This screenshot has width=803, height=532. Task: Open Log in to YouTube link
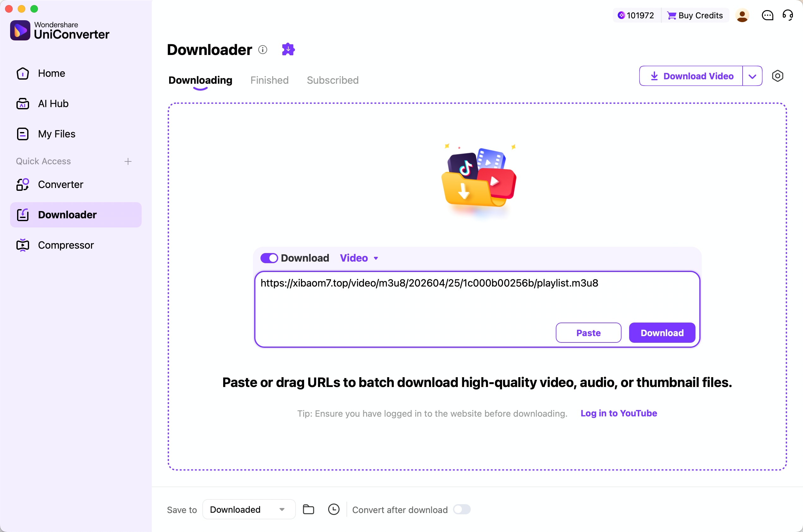[x=619, y=413]
